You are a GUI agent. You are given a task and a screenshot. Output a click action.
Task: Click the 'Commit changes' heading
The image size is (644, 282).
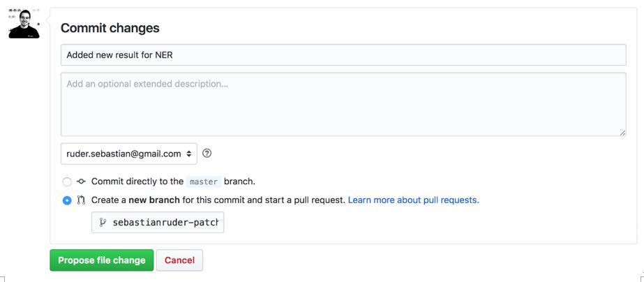click(x=110, y=29)
